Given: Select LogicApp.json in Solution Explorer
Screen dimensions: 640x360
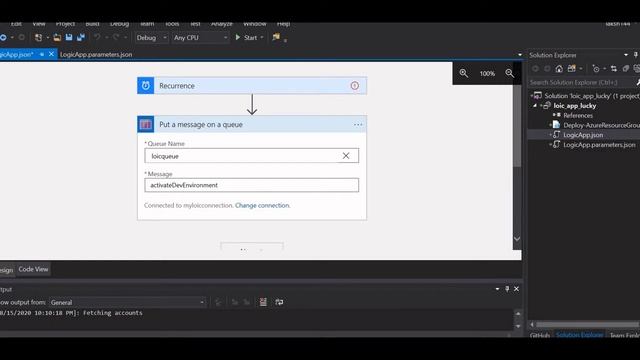Looking at the screenshot, I should (x=583, y=135).
